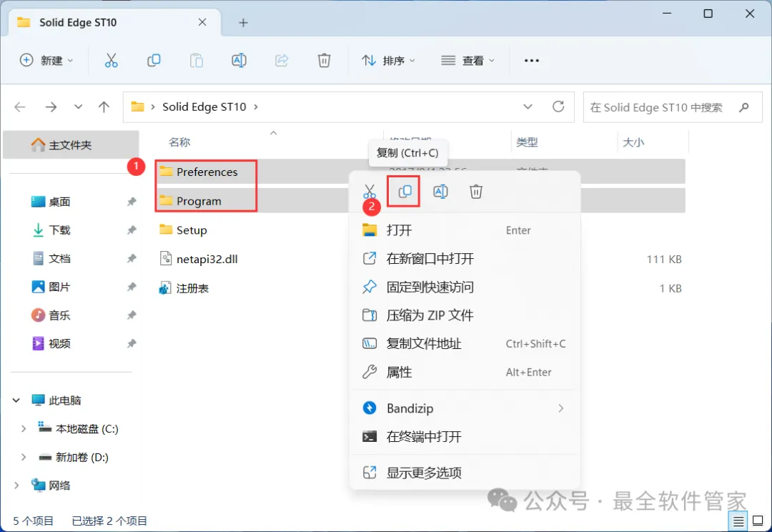Screen dimensions: 772x532
Task: Expand 本地磁盘 (C:) node
Action: coord(23,428)
